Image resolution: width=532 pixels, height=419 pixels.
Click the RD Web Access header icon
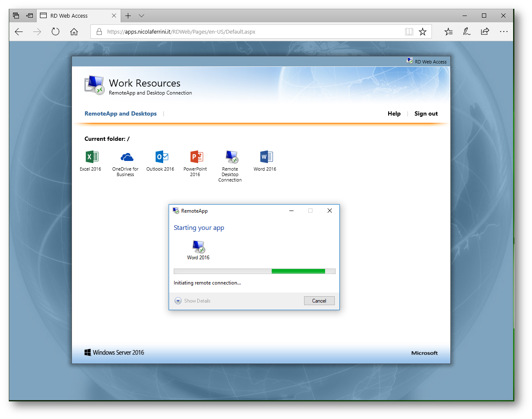(x=410, y=61)
